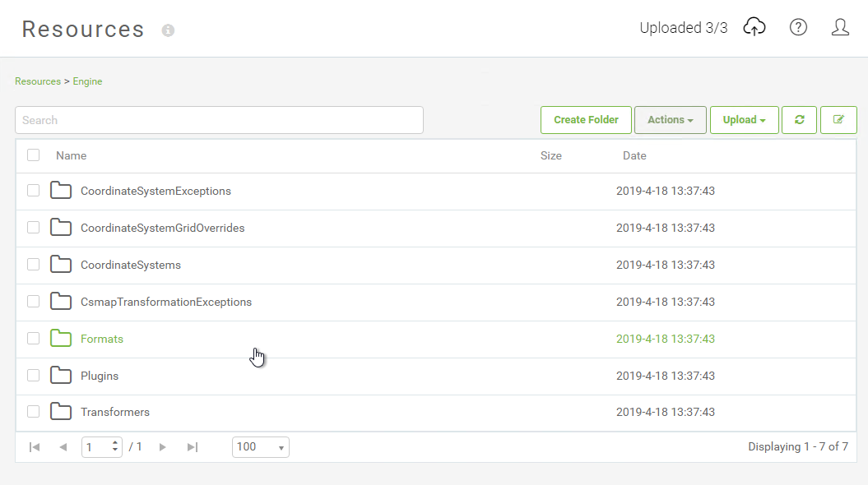The image size is (868, 485).
Task: Click the Plugins folder icon
Action: [61, 376]
